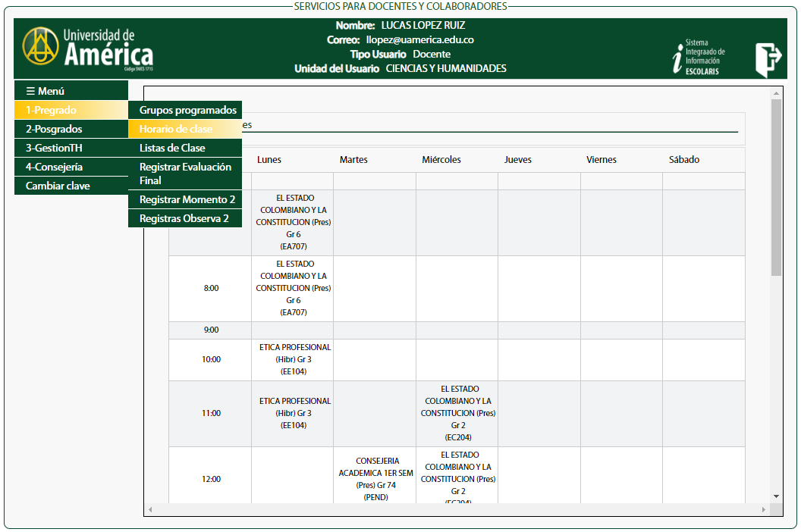Image resolution: width=801 pixels, height=532 pixels.
Task: Select Registras Observa 2 option
Action: click(185, 218)
